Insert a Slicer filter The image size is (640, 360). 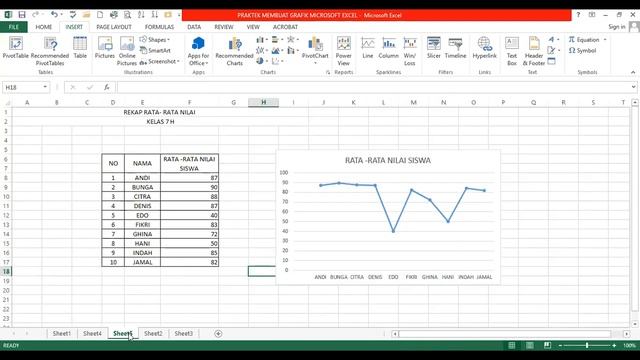point(433,48)
